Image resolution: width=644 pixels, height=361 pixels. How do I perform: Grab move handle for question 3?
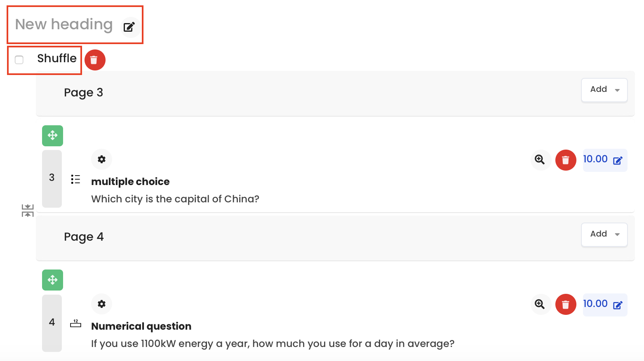(x=52, y=136)
